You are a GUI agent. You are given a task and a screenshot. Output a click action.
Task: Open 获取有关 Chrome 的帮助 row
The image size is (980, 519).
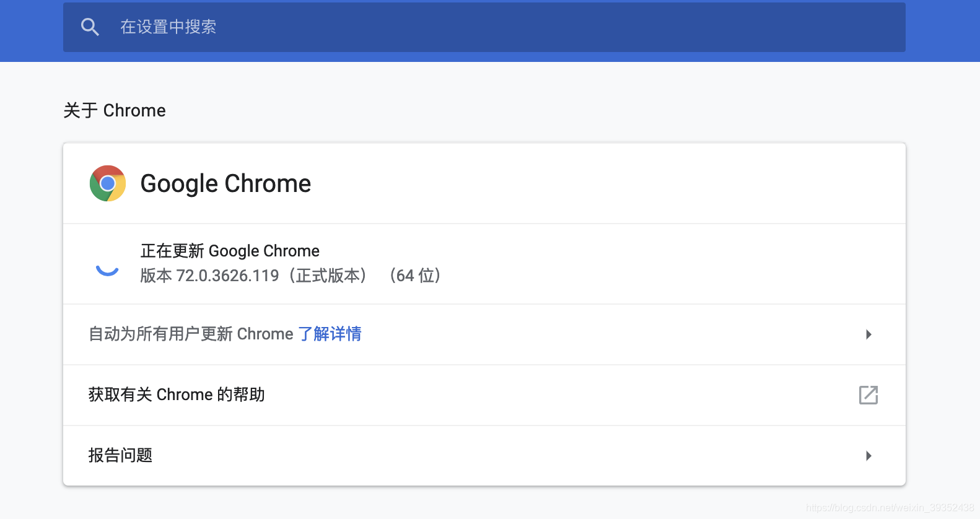pyautogui.click(x=484, y=395)
